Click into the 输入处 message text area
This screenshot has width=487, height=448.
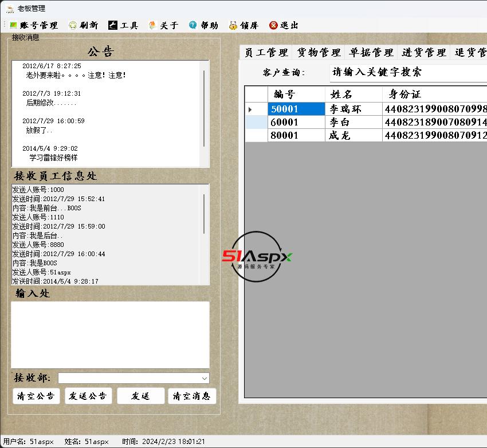tap(110, 335)
